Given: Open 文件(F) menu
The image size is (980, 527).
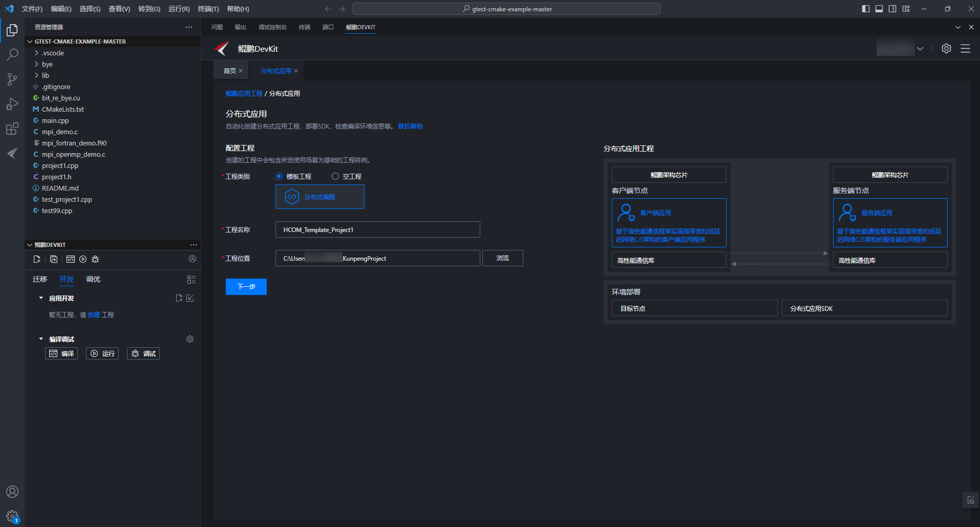Looking at the screenshot, I should coord(32,9).
